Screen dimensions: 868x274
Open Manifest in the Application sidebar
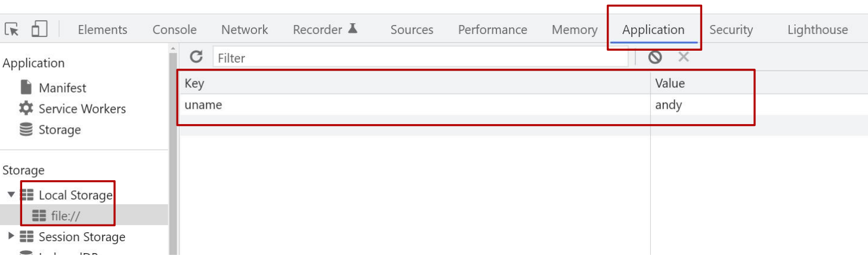(x=62, y=88)
